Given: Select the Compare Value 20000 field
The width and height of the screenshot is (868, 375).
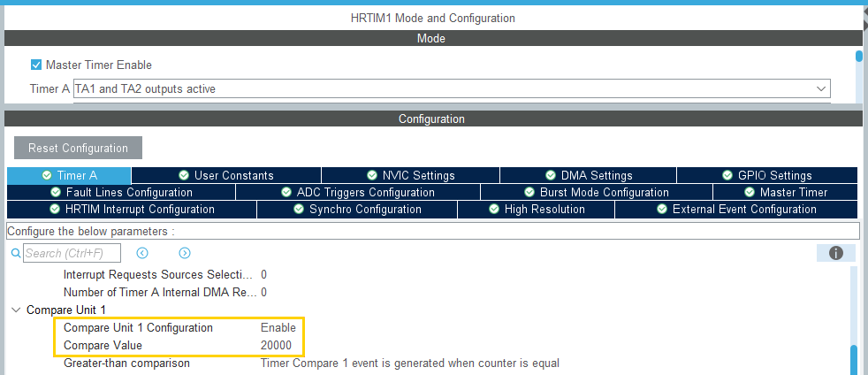Looking at the screenshot, I should (x=276, y=346).
